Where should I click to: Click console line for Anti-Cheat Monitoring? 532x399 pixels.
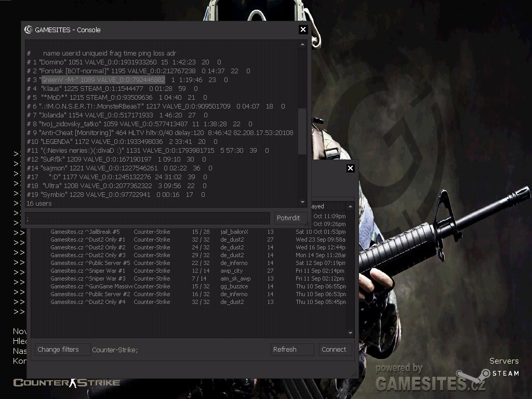160,132
